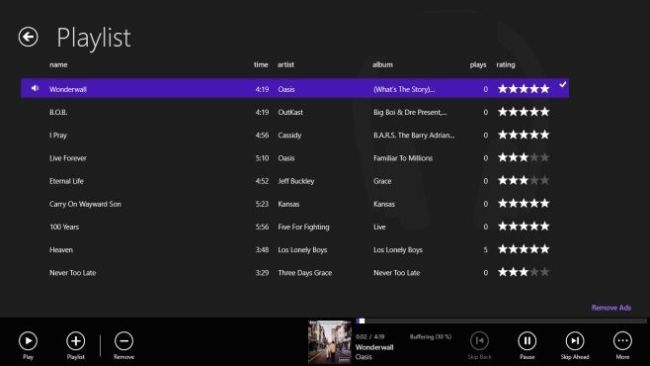Click the speaker icon on Wonderwall row
The width and height of the screenshot is (650, 366).
pyautogui.click(x=35, y=88)
